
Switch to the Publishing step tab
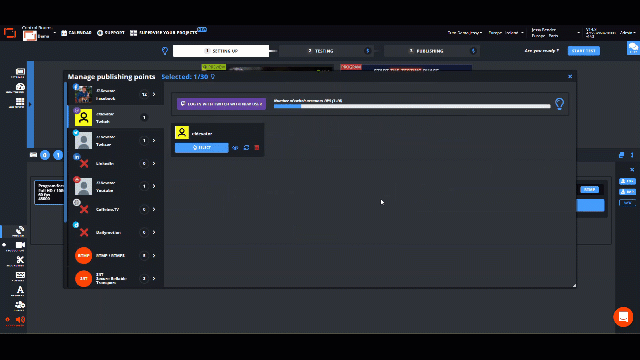tap(431, 51)
